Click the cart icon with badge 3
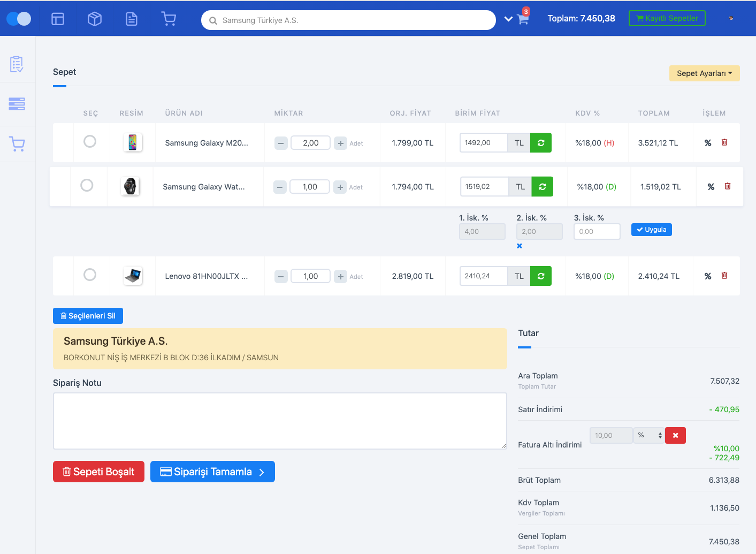The image size is (756, 554). [523, 19]
